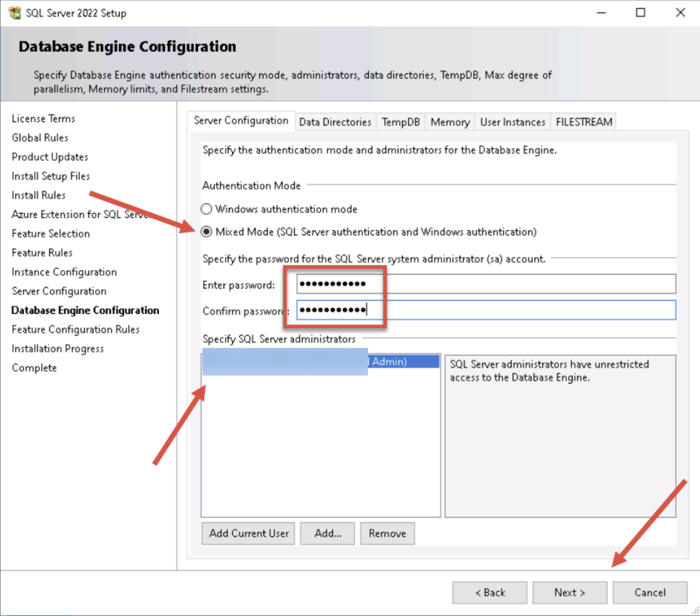Click Database Engine Configuration step in sidebar
The image size is (700, 616).
(86, 311)
